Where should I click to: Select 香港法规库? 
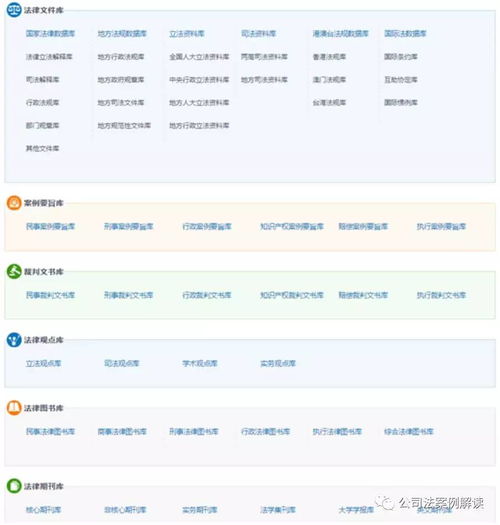pos(329,57)
